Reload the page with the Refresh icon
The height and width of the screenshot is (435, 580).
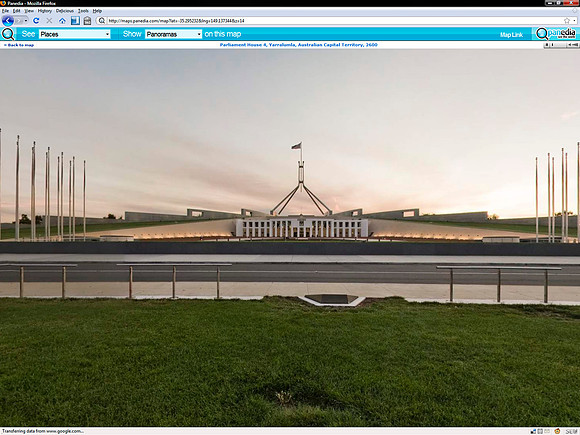(x=36, y=21)
